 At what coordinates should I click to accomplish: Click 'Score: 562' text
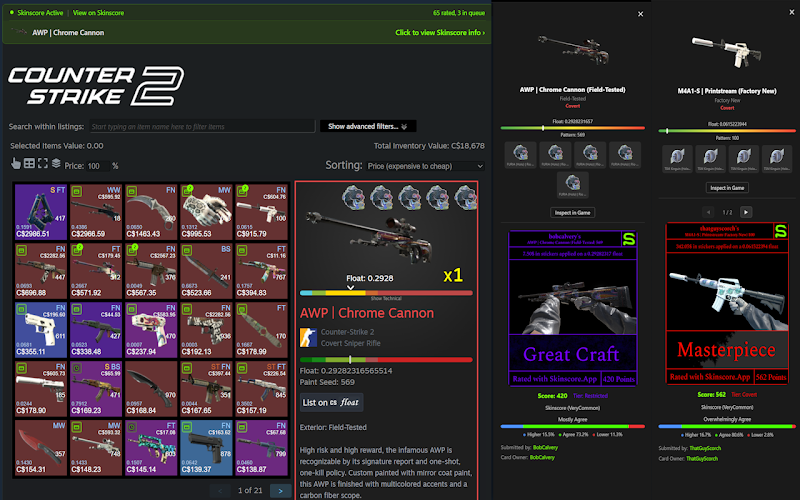[711, 394]
